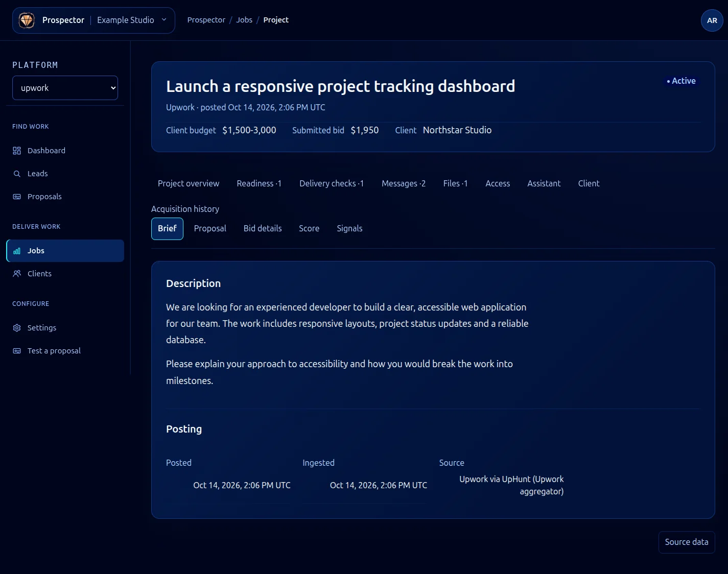Click the Dashboard grid icon in sidebar

pyautogui.click(x=17, y=151)
